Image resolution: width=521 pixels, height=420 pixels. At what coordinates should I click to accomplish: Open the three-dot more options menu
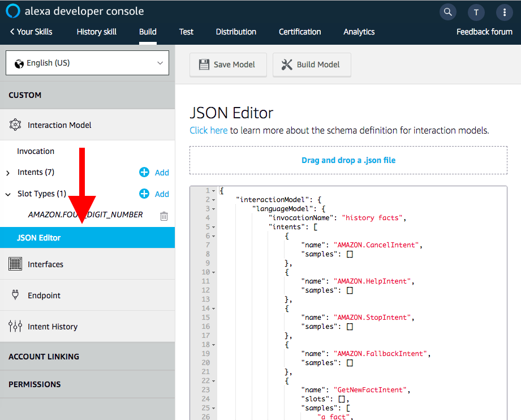[x=504, y=12]
